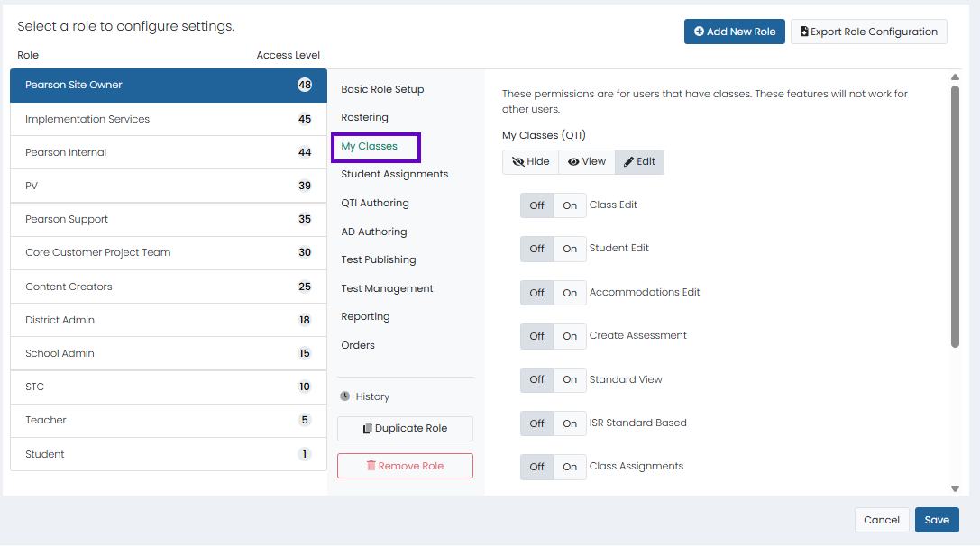Open the Student Assignments section

point(394,174)
